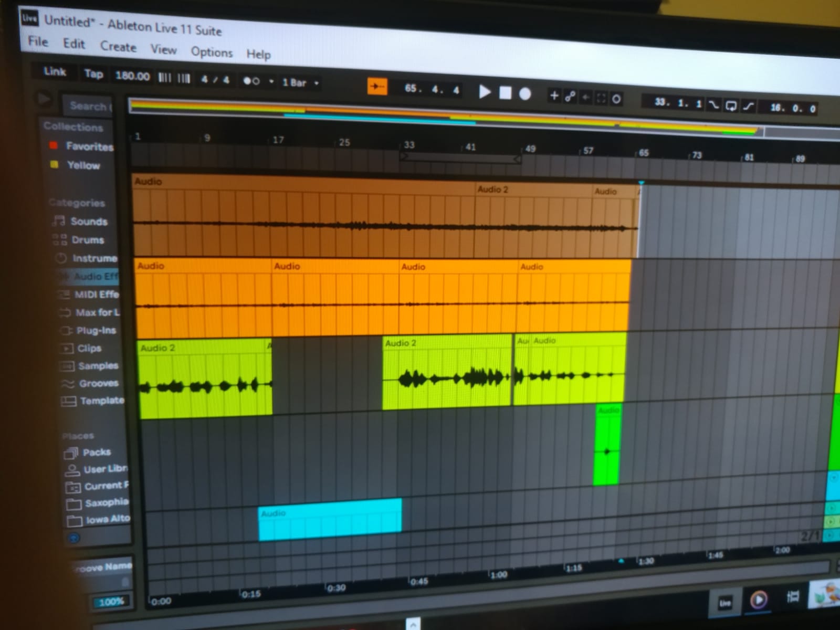The image size is (840, 630).
Task: Select the Clips category
Action: (89, 349)
